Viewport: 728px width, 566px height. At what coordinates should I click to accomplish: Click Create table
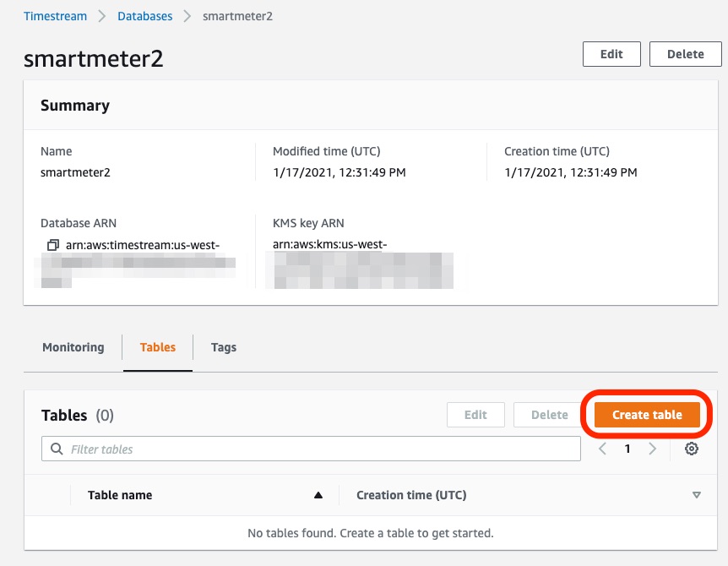[x=646, y=415]
